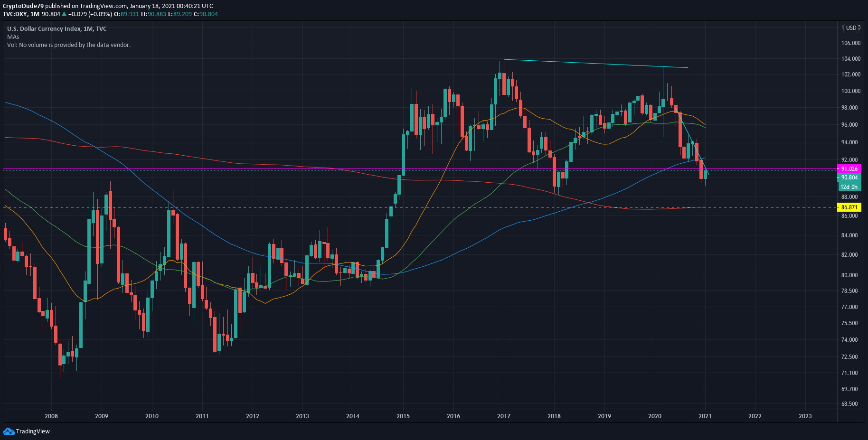
Task: Click the USD currency label on price axis
Action: click(x=851, y=28)
